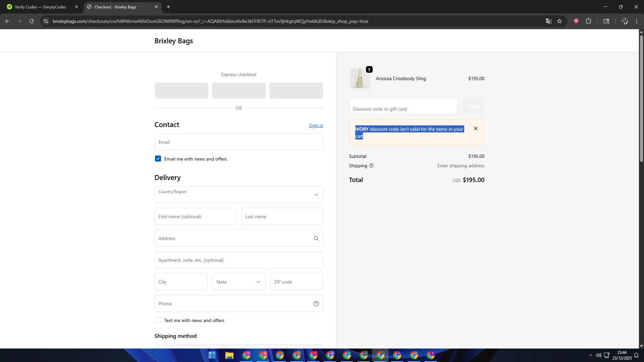Viewport: 644px width, 362px height.
Task: Open the volume control in tray
Action: pyautogui.click(x=598, y=355)
